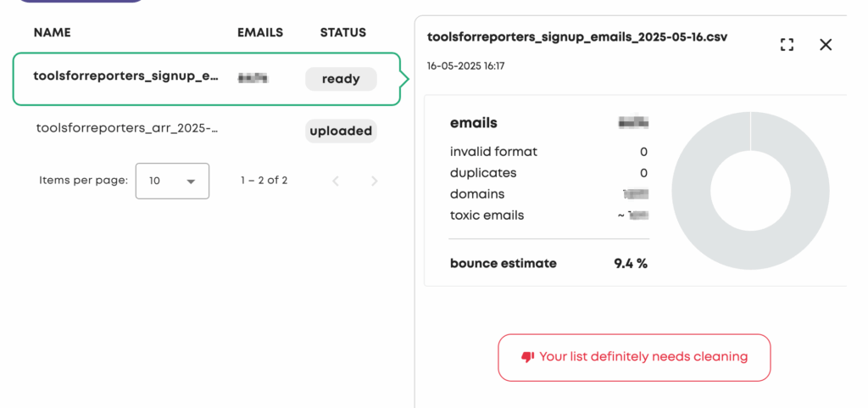
Task: Expand details panel to fullscreen
Action: click(787, 45)
